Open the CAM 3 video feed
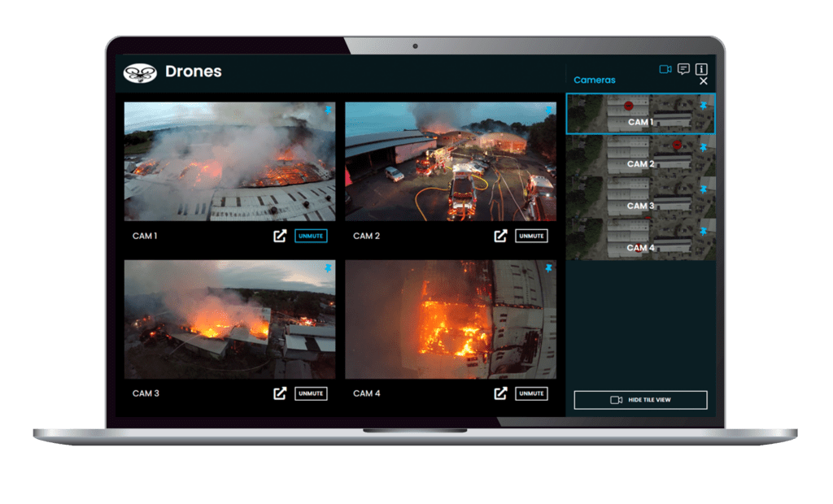The width and height of the screenshot is (833, 504). (x=229, y=319)
